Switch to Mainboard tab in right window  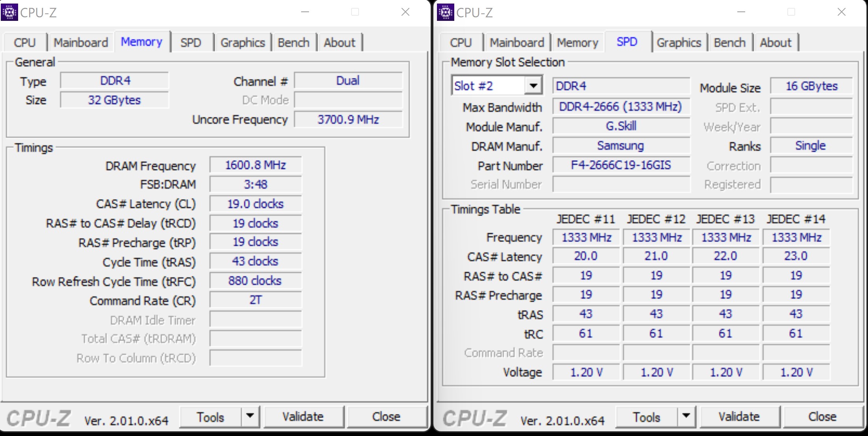coord(516,42)
